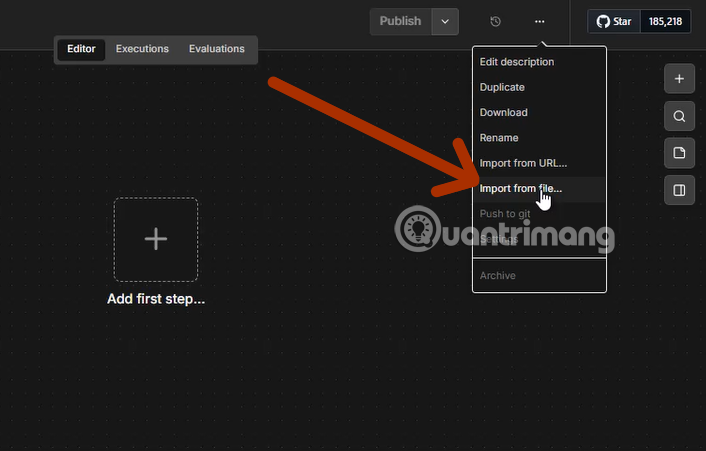Choose Duplicate in the workflow menu
Image resolution: width=706 pixels, height=451 pixels.
[539, 87]
